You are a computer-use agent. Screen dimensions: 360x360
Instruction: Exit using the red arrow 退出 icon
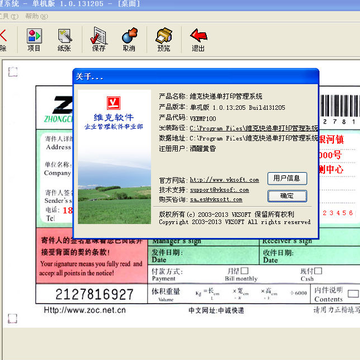tap(198, 40)
